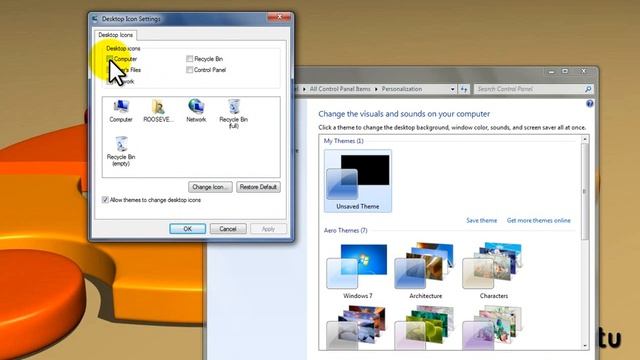Open the address bar dropdown arrow
640x360 pixels.
coord(452,89)
